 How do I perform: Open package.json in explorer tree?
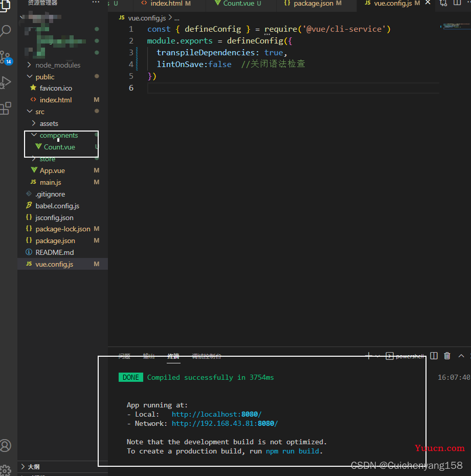click(x=62, y=241)
